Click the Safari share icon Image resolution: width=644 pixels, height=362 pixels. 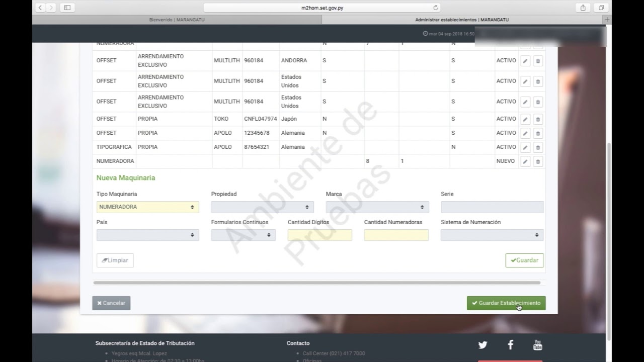coord(583,8)
